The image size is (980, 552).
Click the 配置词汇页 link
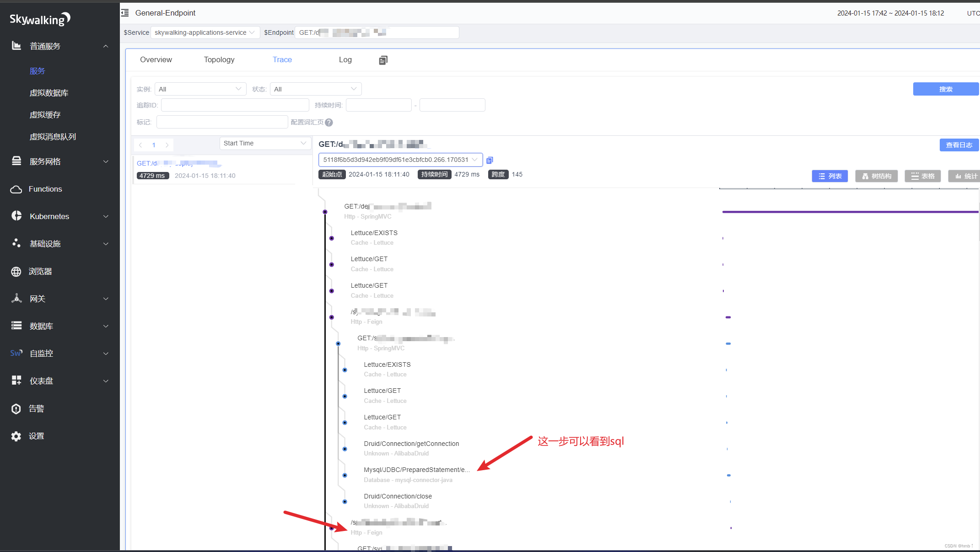point(307,122)
